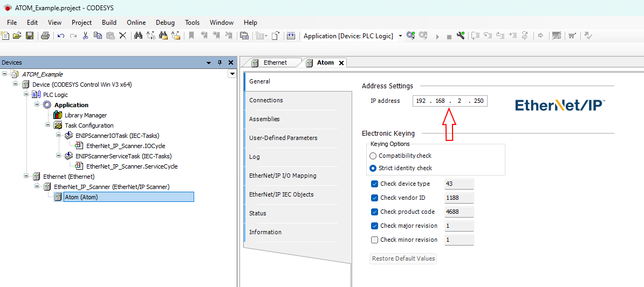Click the striped flag display-mode icon
This screenshot has width=644, height=287.
(x=557, y=36)
